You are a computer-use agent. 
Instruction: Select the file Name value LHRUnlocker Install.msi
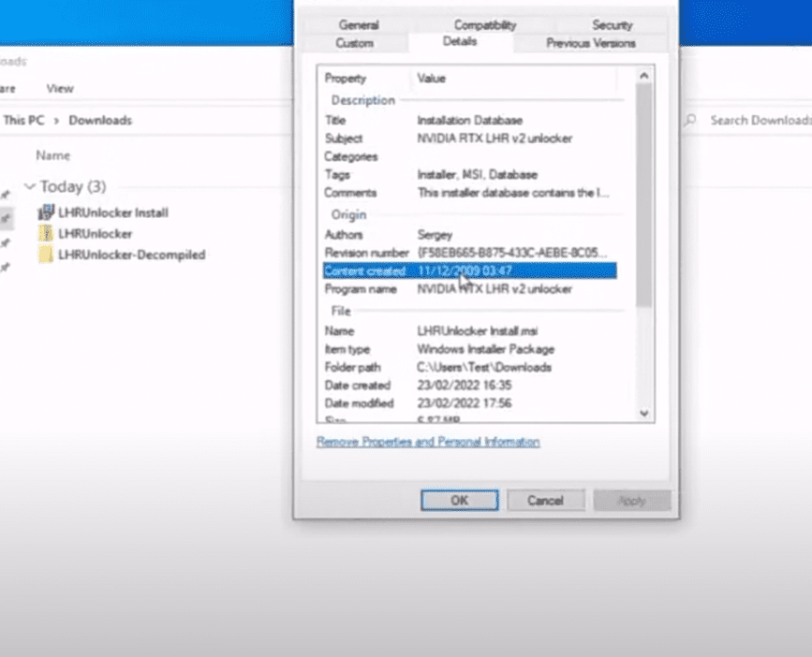point(477,331)
